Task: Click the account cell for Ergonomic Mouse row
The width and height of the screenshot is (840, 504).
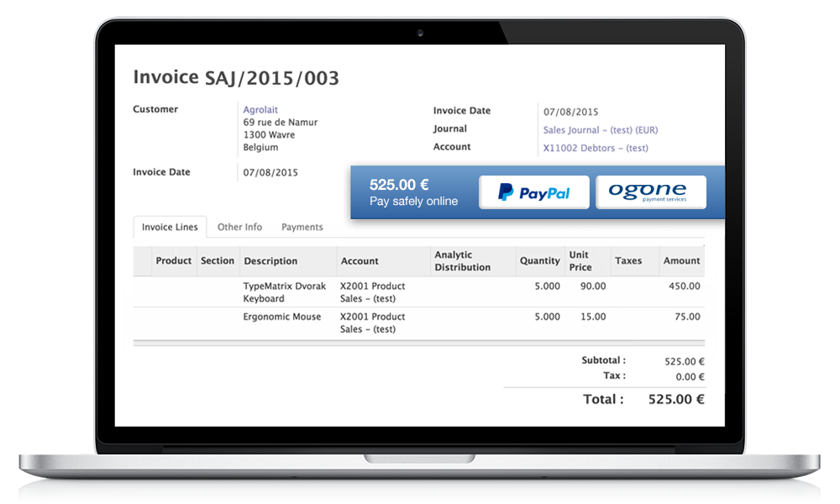Action: click(372, 323)
